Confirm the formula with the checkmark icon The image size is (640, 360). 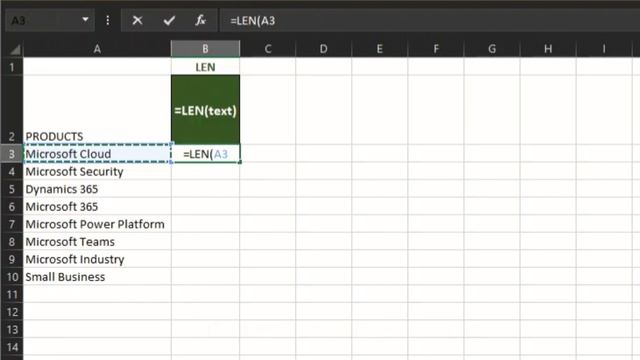click(x=169, y=20)
